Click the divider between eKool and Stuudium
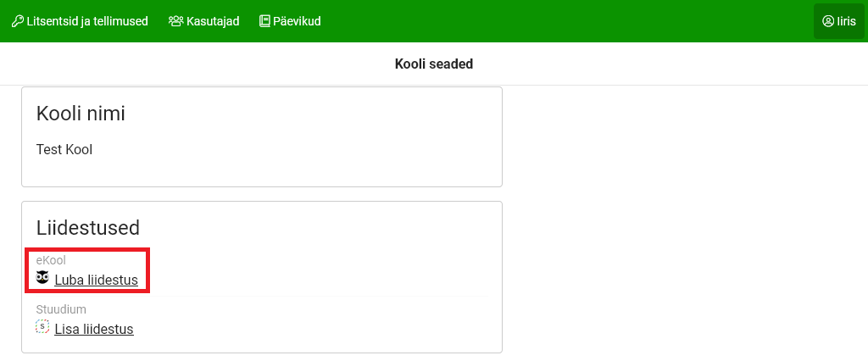The height and width of the screenshot is (361, 868). point(339,297)
